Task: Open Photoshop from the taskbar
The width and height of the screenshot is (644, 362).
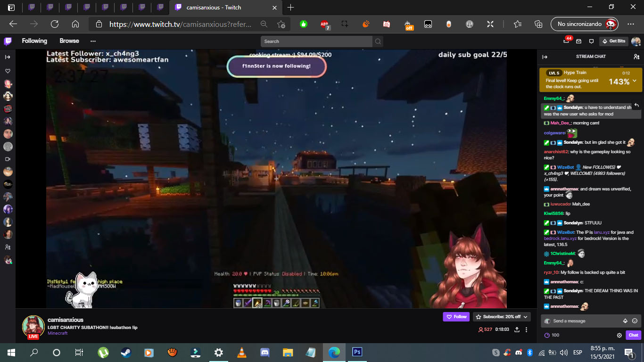Action: coord(357,352)
